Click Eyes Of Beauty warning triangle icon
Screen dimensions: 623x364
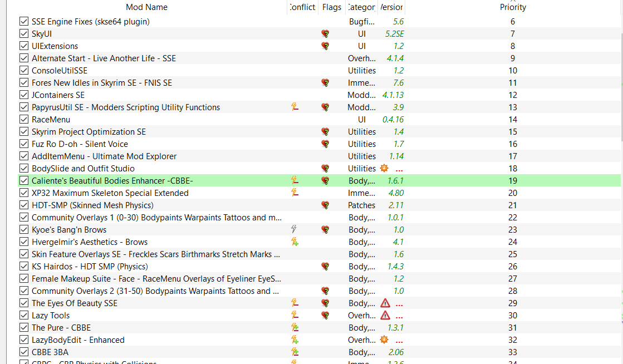[385, 303]
